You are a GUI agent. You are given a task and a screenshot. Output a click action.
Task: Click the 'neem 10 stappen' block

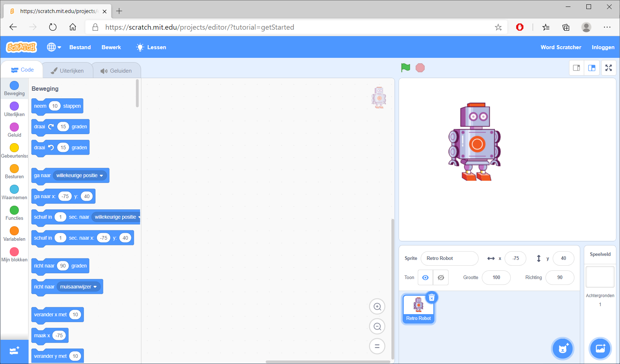coord(57,106)
